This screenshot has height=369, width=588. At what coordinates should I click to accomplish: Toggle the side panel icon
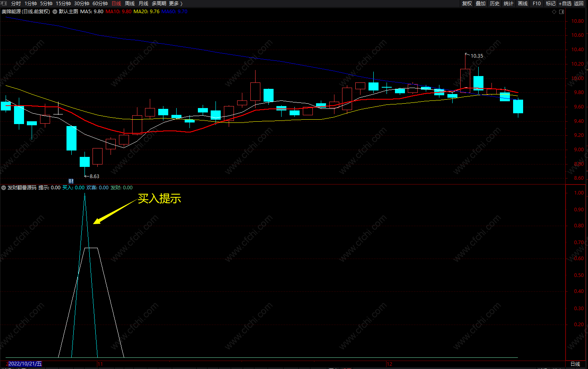[x=562, y=12]
